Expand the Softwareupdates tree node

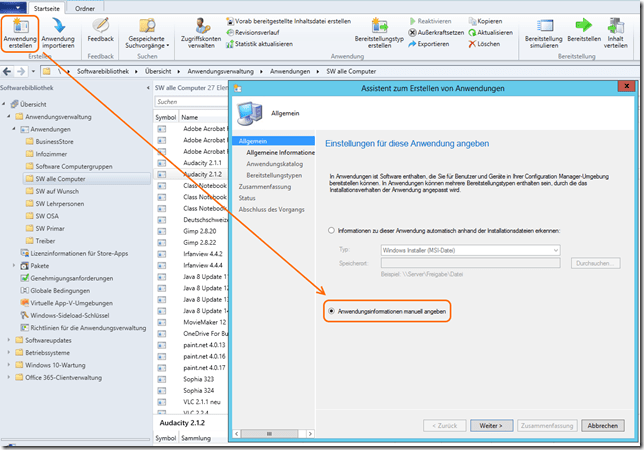point(6,340)
